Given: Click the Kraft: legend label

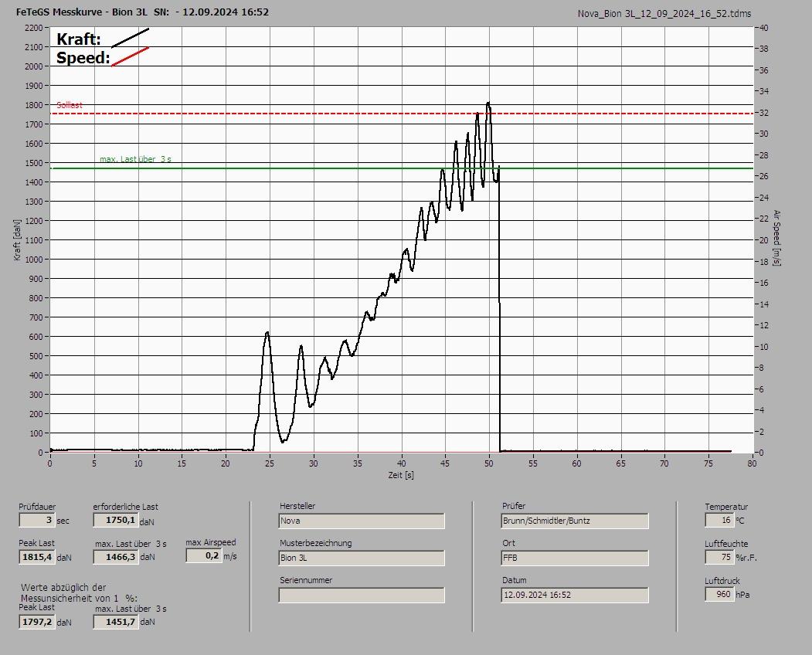Looking at the screenshot, I should coord(78,39).
